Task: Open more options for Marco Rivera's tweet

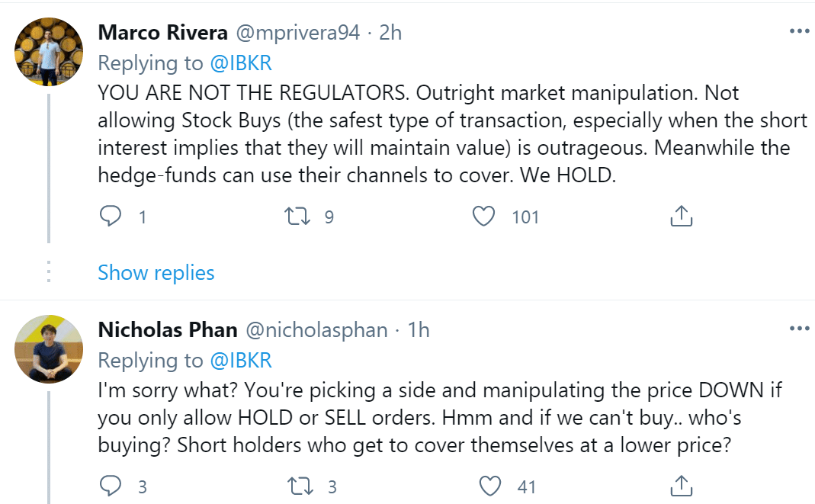Action: click(798, 31)
